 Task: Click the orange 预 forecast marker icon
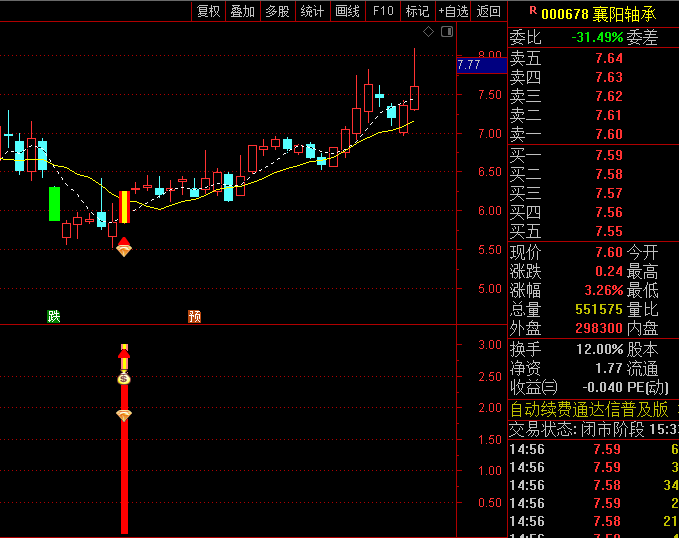coord(194,316)
